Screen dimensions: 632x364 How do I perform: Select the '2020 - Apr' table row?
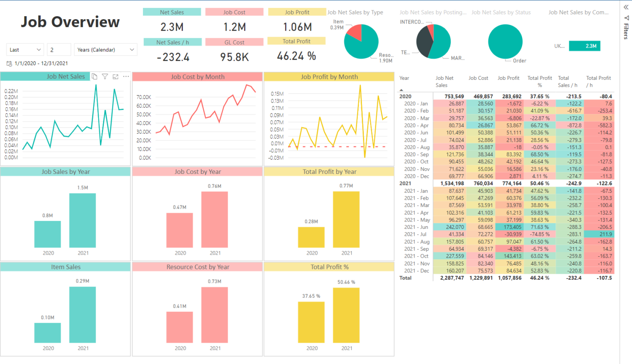(506, 126)
